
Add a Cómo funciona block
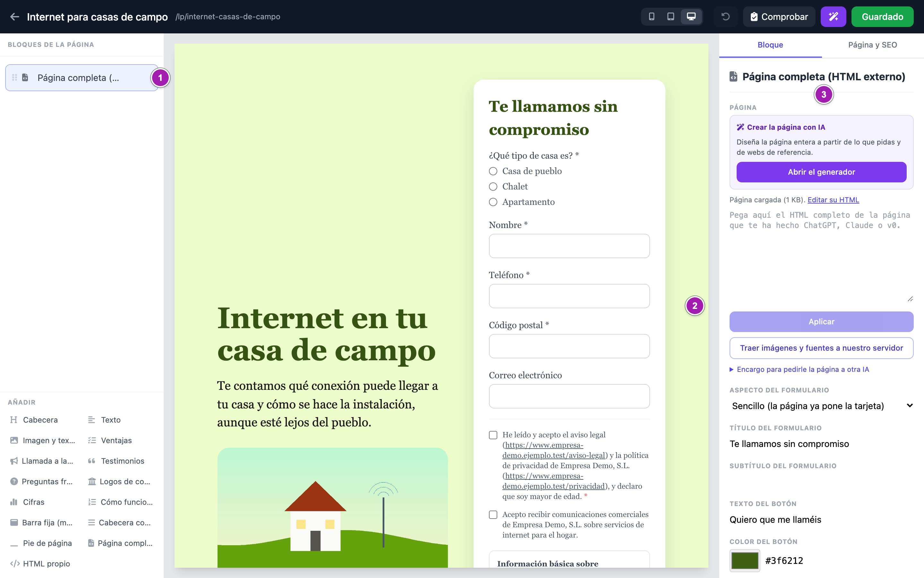(x=120, y=502)
